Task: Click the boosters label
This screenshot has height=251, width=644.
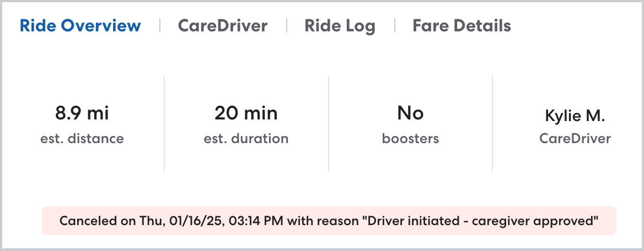Action: (410, 139)
